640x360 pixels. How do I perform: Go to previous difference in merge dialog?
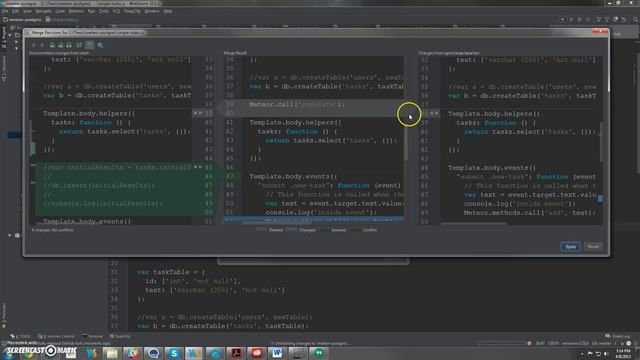pyautogui.click(x=33, y=45)
